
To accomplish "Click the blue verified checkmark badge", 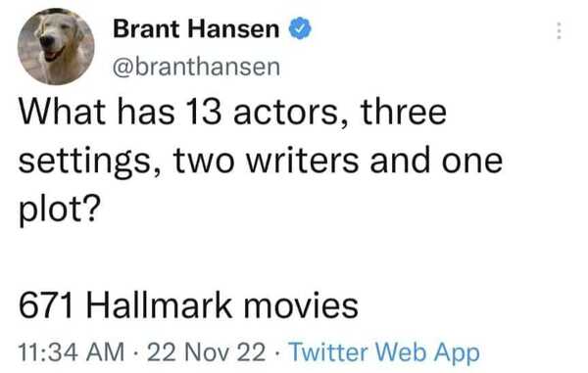I will pyautogui.click(x=300, y=28).
